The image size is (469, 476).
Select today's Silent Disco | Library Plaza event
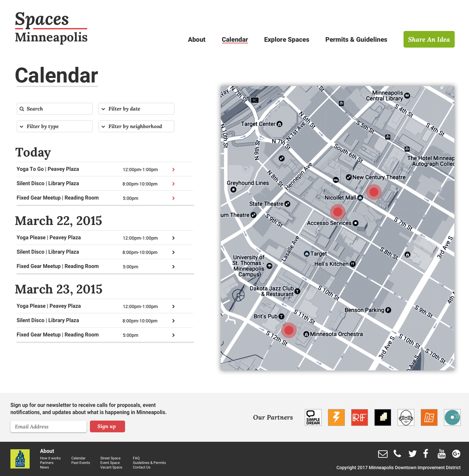pos(48,183)
